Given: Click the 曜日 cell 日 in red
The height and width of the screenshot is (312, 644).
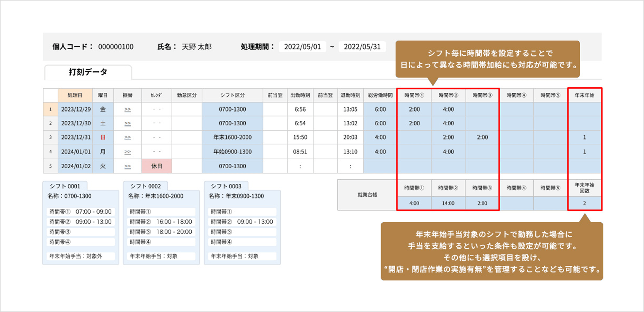Looking at the screenshot, I should pyautogui.click(x=103, y=137).
